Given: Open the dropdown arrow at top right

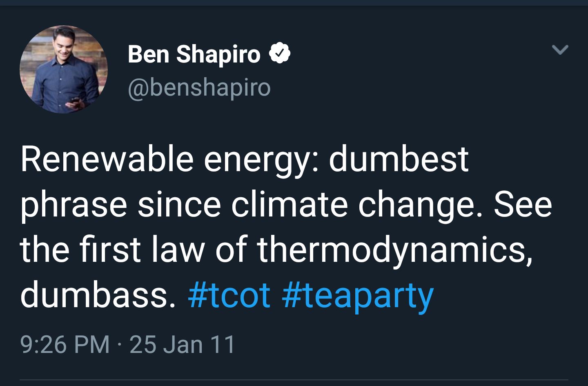Looking at the screenshot, I should (561, 49).
